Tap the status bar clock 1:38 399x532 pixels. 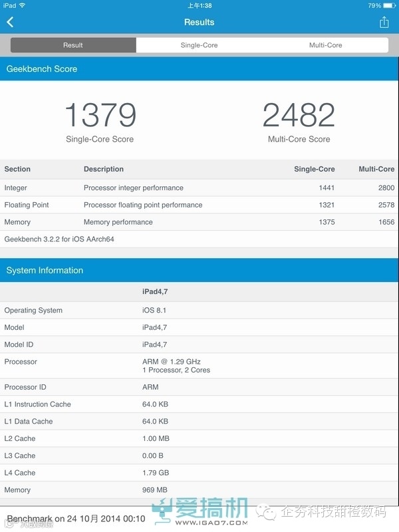199,5
